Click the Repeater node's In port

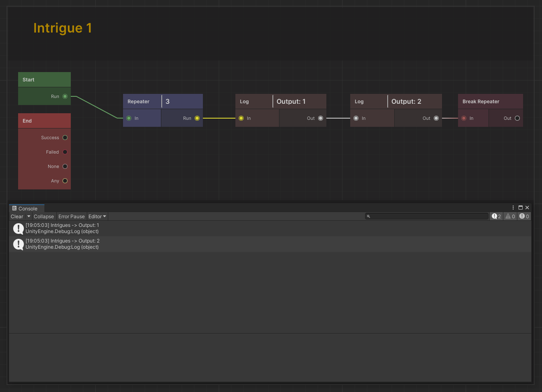click(129, 118)
